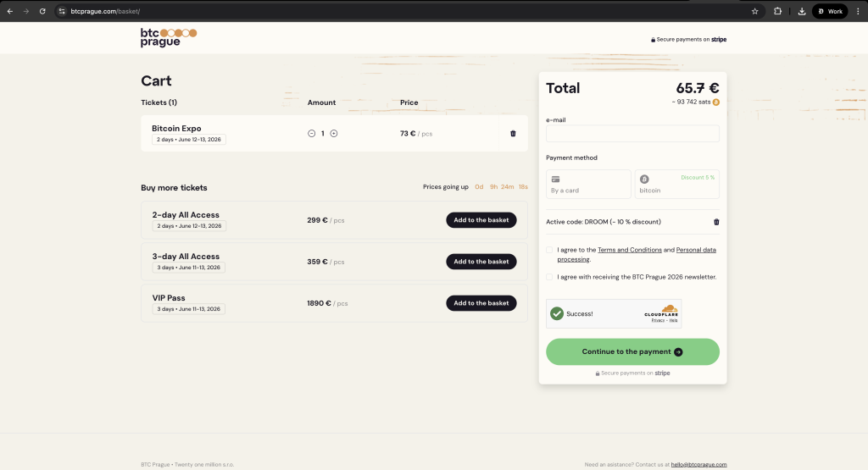The image size is (868, 470).
Task: Click the 2-day All Access ticket title
Action: 186,214
